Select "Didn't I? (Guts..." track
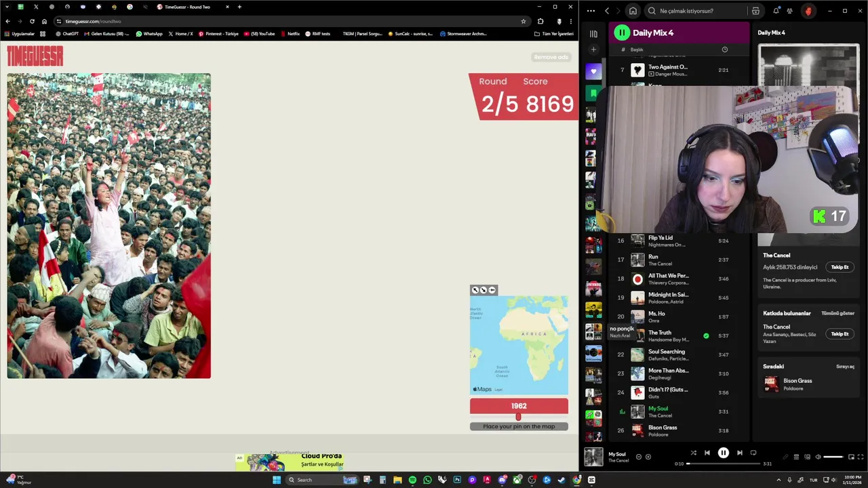 678,392
